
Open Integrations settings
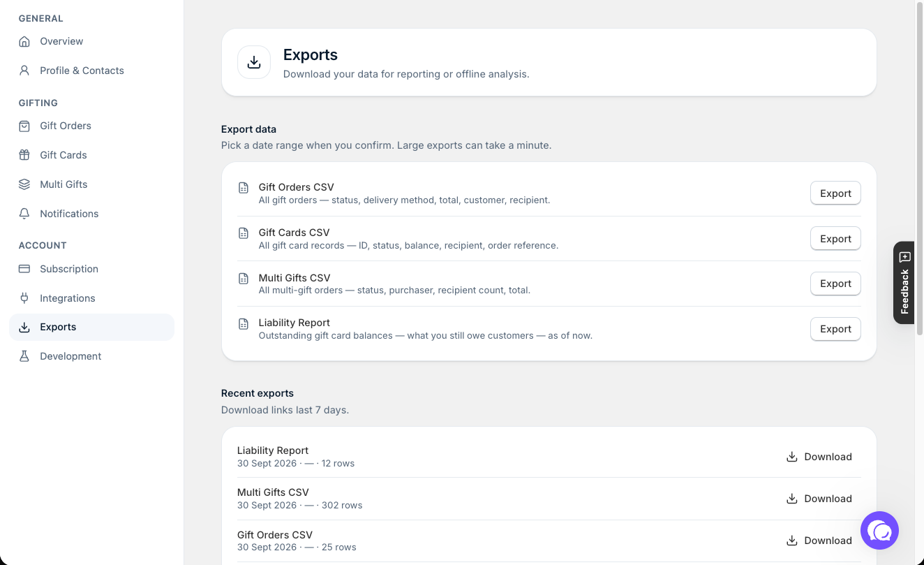[91, 298]
